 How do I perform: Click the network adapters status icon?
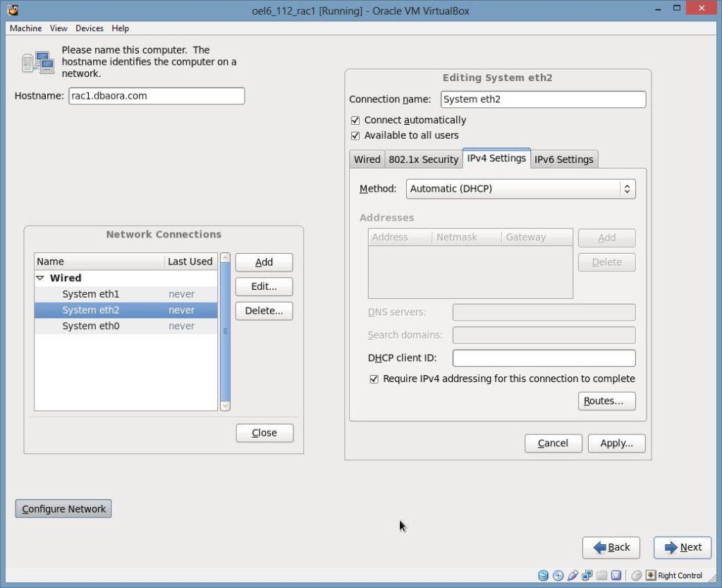pyautogui.click(x=587, y=575)
